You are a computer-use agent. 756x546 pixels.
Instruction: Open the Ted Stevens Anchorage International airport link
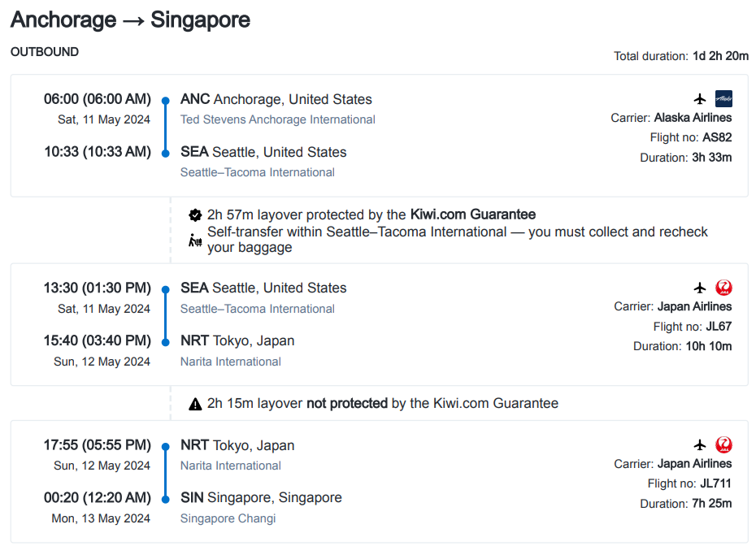(277, 119)
